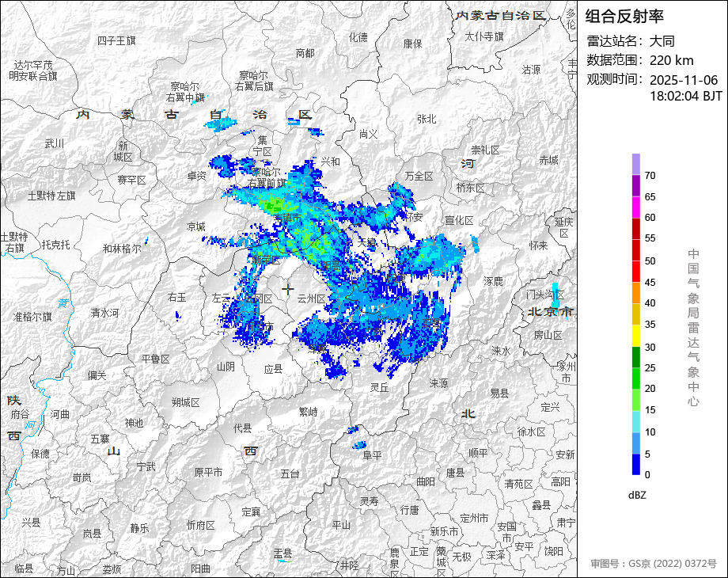Click the 怀来 map label
Image resolution: width=728 pixels, height=578 pixels.
point(539,245)
